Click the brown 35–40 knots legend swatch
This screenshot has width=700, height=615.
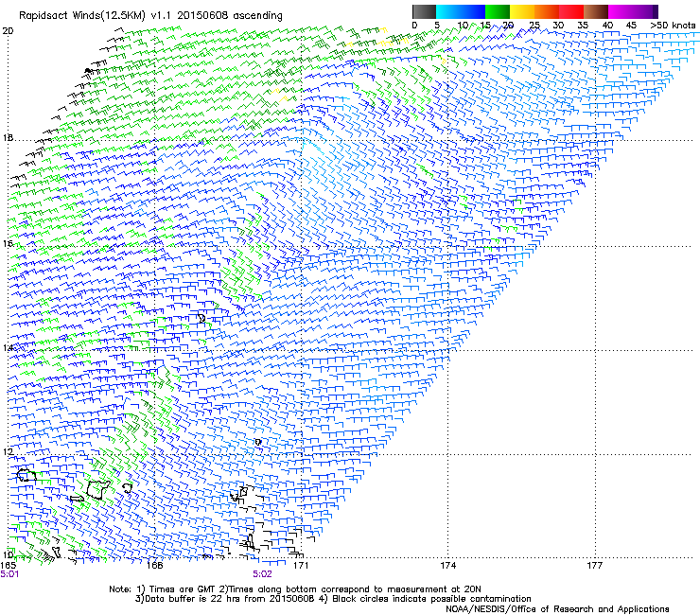pos(596,11)
